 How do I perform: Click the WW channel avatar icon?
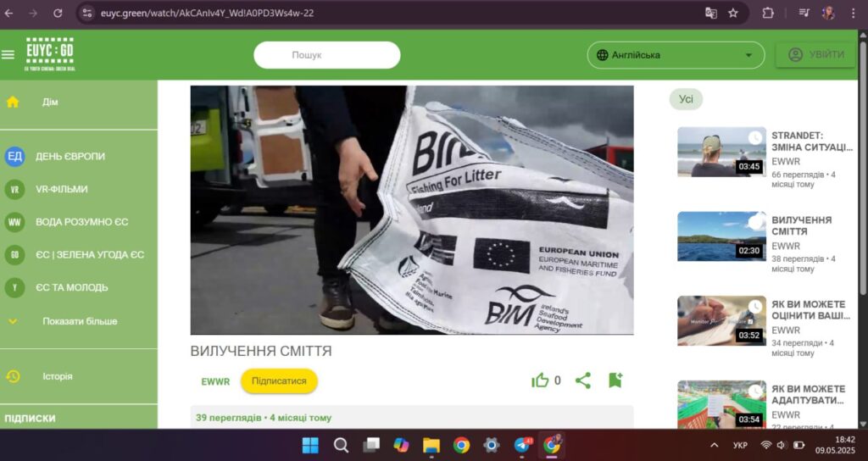point(15,222)
